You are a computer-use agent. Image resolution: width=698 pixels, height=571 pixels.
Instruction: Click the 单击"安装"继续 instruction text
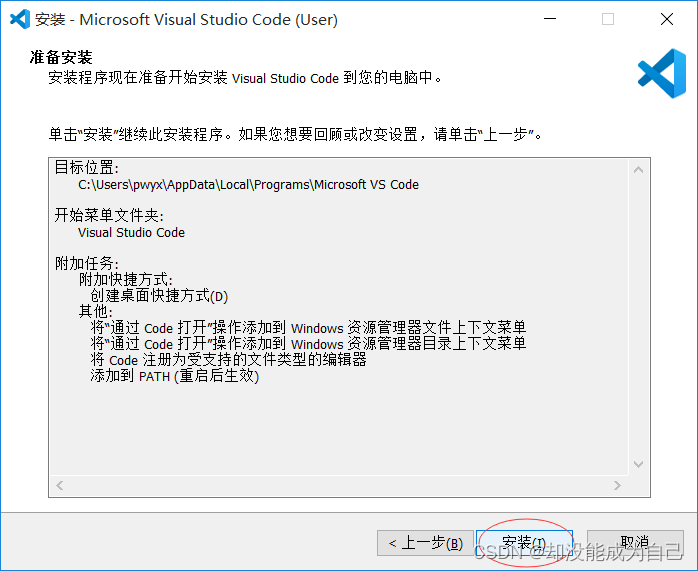pos(295,134)
